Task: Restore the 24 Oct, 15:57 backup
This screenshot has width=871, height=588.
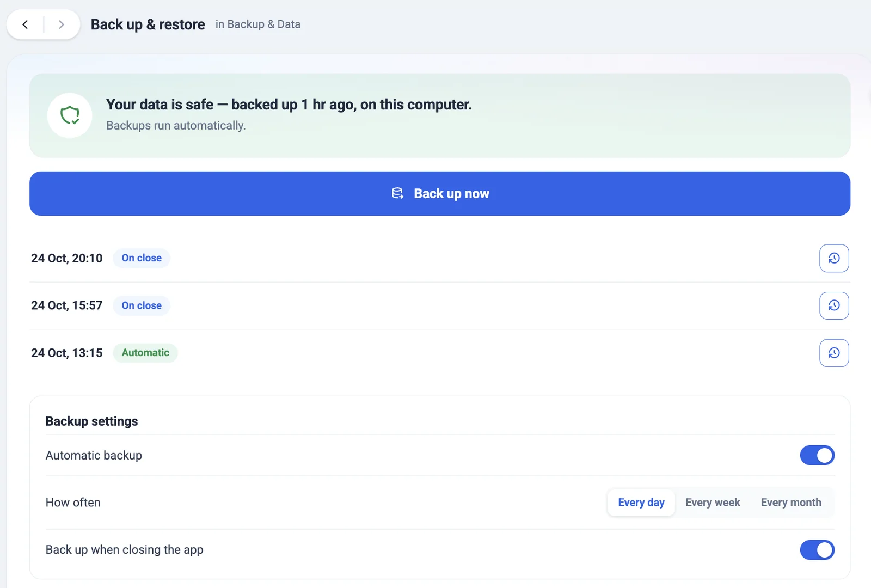Action: coord(834,305)
